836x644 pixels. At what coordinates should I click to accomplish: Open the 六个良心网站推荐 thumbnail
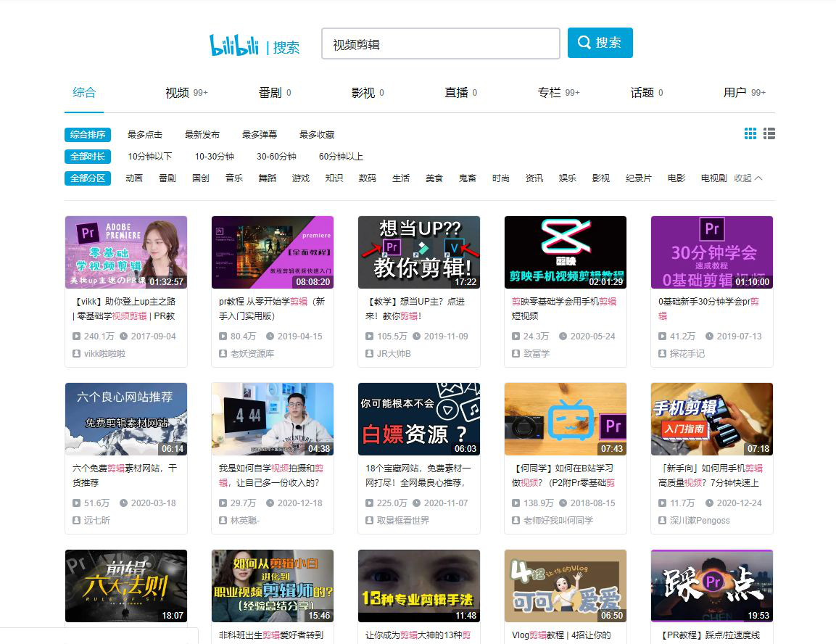(x=126, y=419)
